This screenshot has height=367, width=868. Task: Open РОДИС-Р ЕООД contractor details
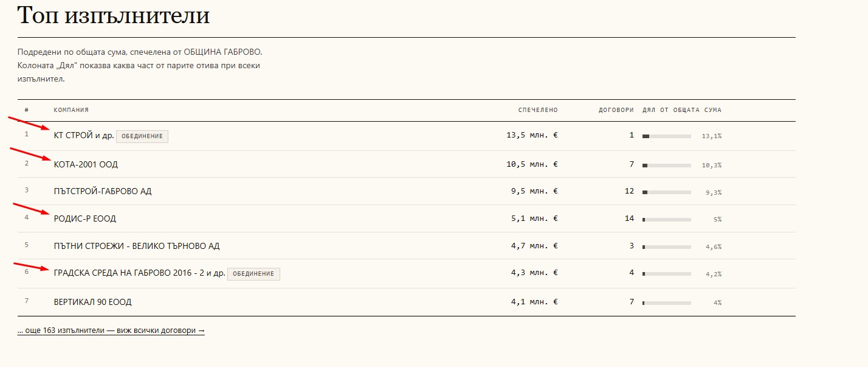(x=85, y=218)
